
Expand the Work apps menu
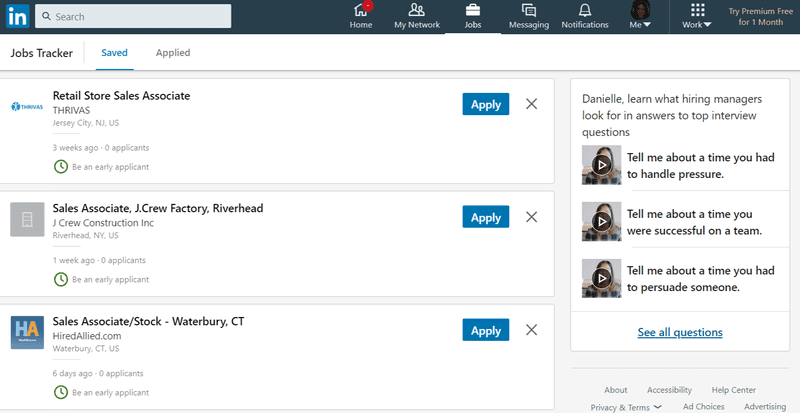coord(697,16)
